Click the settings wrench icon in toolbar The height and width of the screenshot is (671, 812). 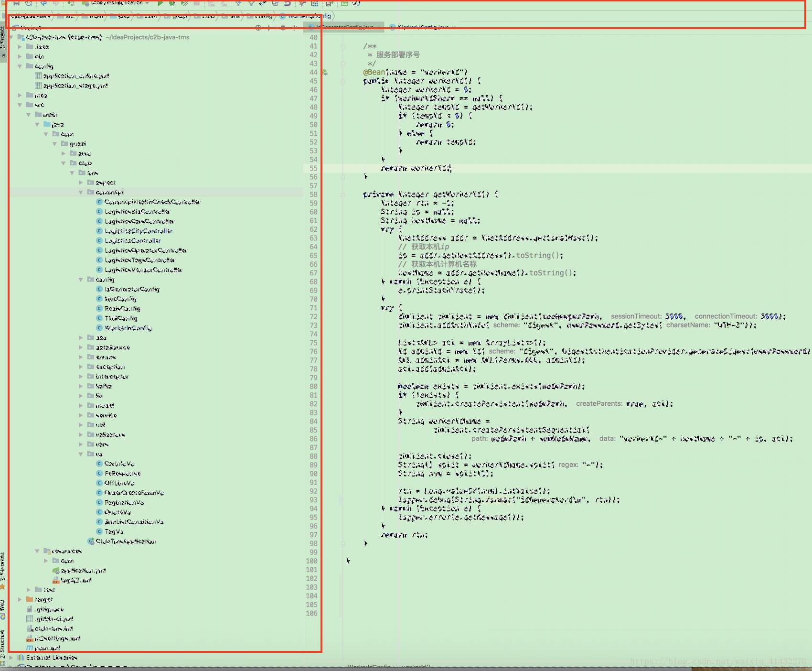click(x=302, y=3)
